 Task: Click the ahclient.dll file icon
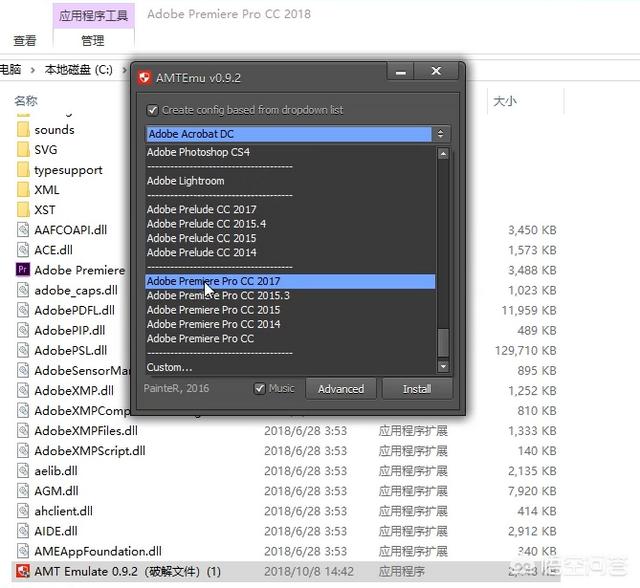tap(23, 511)
